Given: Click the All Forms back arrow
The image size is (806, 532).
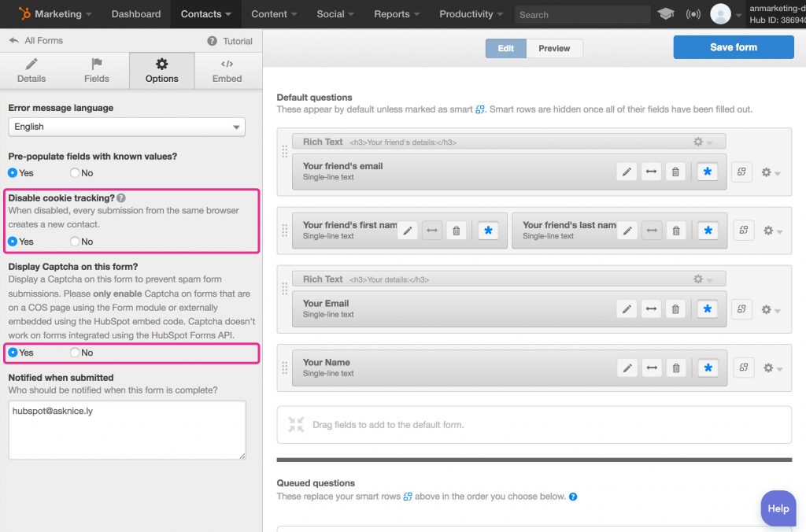Looking at the screenshot, I should pyautogui.click(x=14, y=41).
